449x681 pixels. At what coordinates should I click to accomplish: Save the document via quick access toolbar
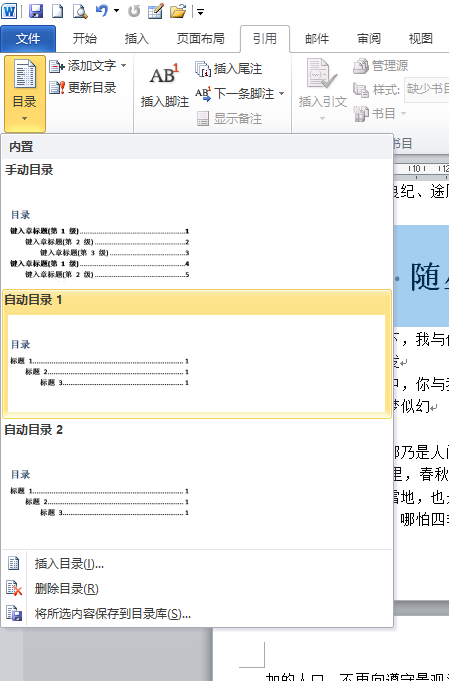[x=36, y=11]
